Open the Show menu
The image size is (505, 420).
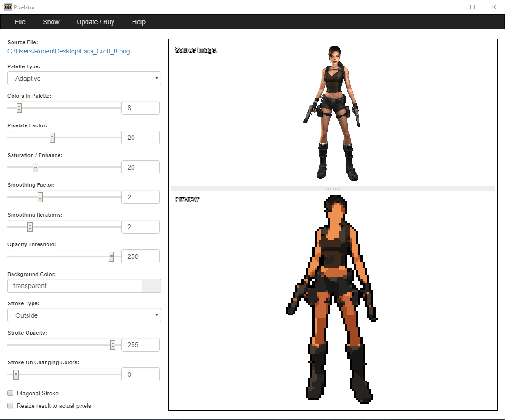click(x=51, y=22)
